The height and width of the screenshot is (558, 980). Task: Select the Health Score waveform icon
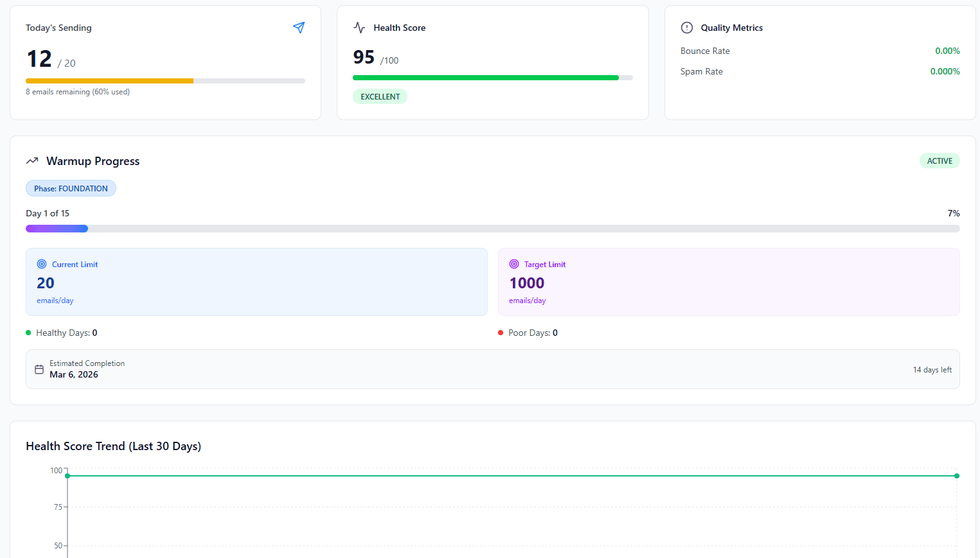coord(359,28)
